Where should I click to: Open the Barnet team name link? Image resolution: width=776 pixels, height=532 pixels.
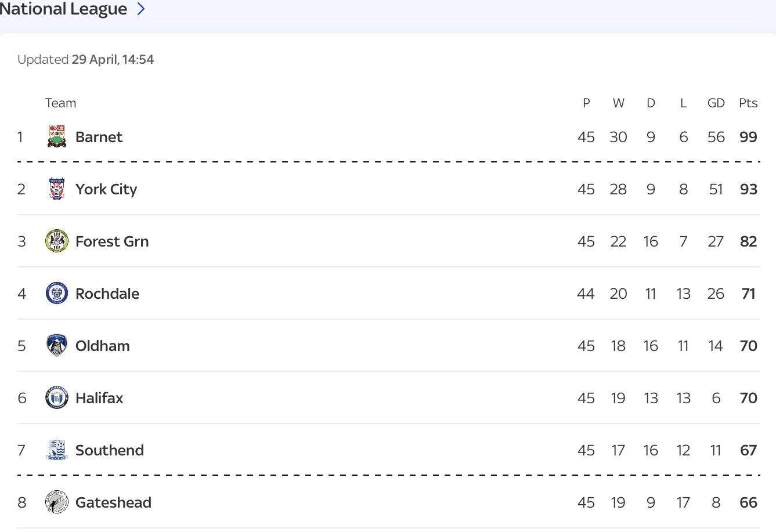pyautogui.click(x=99, y=137)
